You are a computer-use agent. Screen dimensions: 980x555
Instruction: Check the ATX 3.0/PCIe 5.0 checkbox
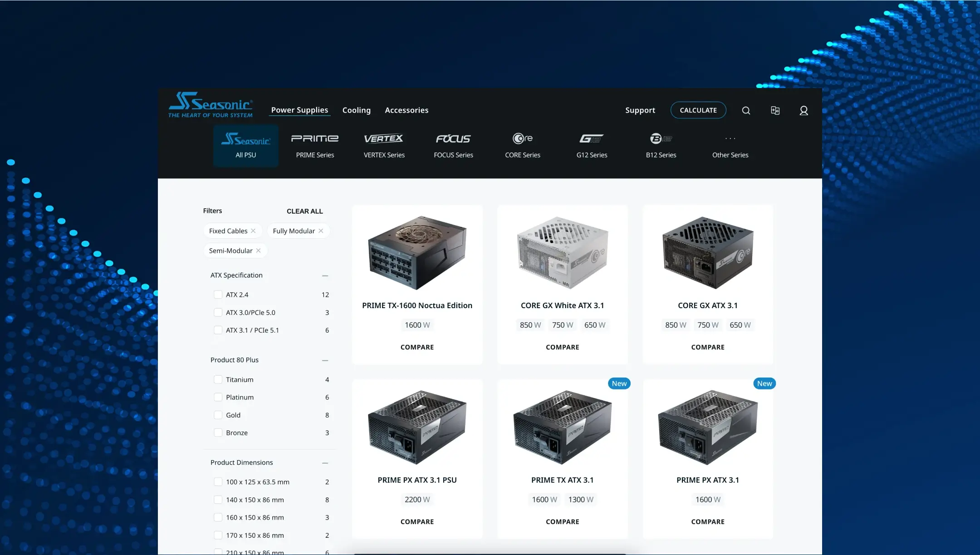pyautogui.click(x=218, y=312)
